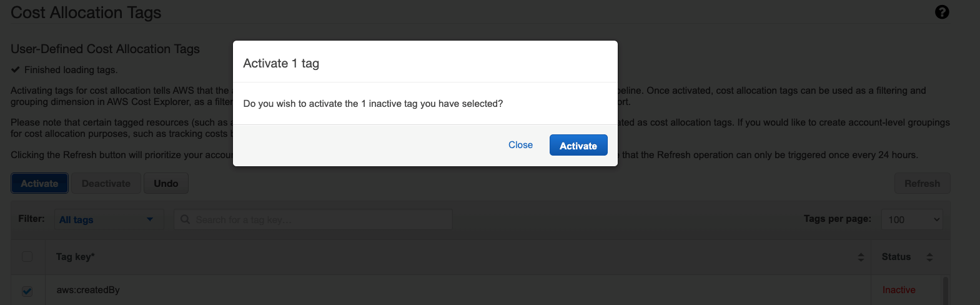This screenshot has width=980, height=305.
Task: Click Close in the Activate dialog
Action: click(520, 145)
